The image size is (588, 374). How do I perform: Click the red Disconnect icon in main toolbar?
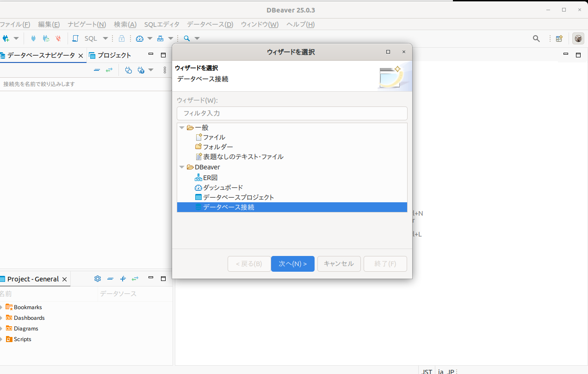(58, 38)
